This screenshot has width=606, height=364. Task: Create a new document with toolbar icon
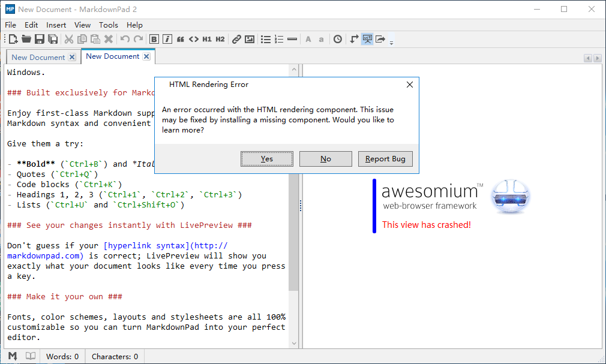coord(13,39)
